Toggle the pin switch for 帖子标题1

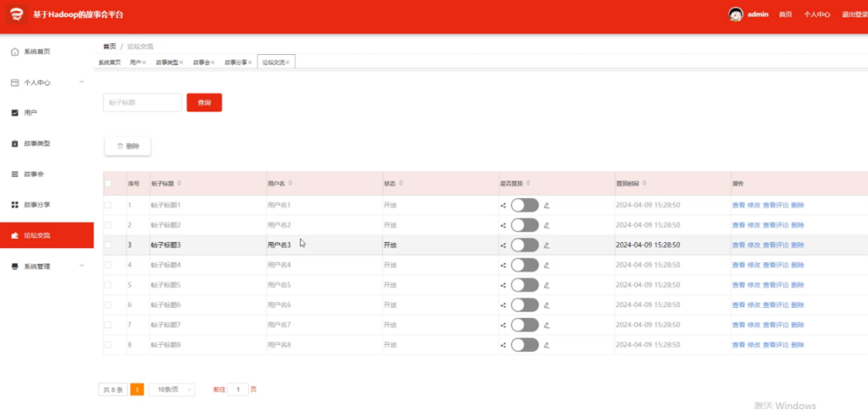[525, 205]
